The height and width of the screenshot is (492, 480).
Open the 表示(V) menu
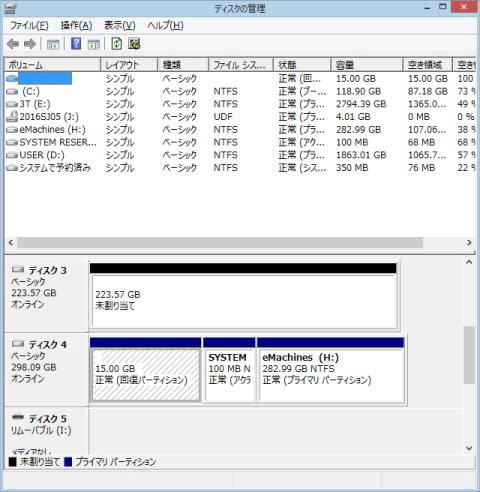point(120,26)
